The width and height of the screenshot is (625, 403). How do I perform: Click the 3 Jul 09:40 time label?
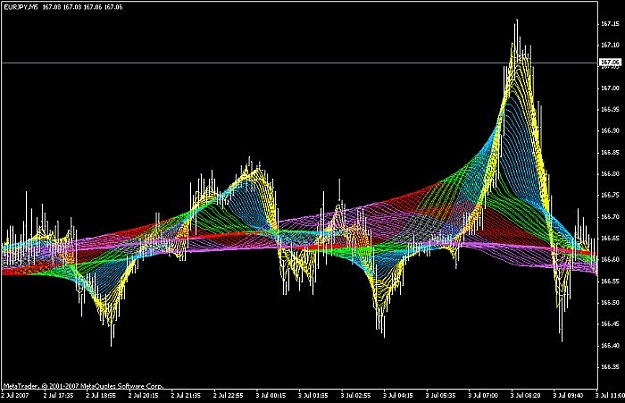pos(568,396)
